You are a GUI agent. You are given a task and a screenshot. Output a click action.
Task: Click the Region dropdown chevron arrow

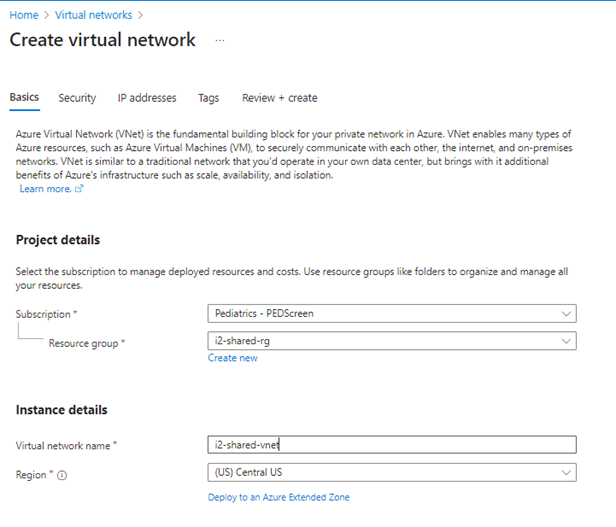coord(566,472)
